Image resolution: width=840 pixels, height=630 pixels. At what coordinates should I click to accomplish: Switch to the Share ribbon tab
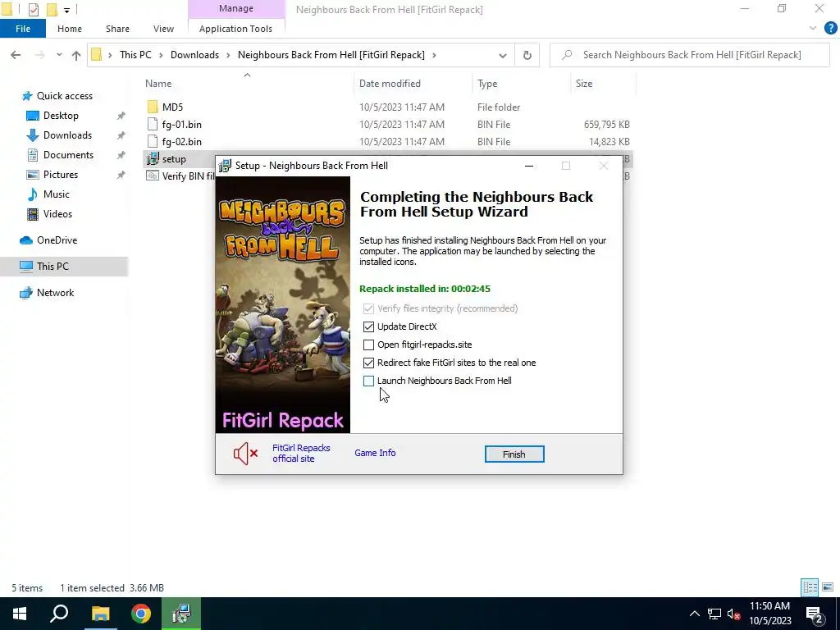coord(117,29)
